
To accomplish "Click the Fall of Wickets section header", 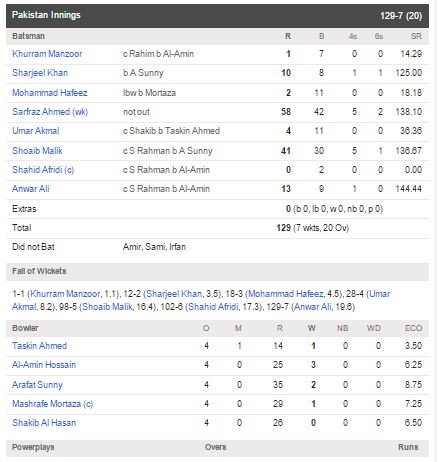I will pos(217,271).
